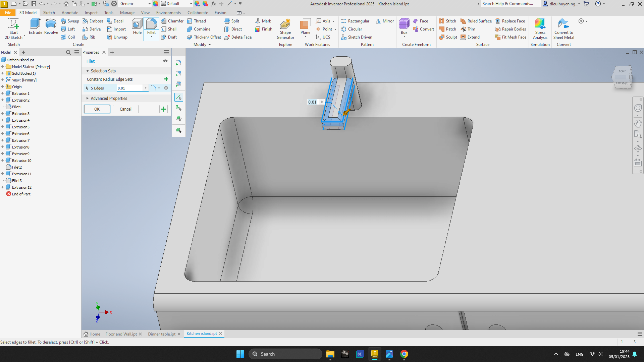644x362 pixels.
Task: Add a new constant radius edge set
Action: pos(166,79)
